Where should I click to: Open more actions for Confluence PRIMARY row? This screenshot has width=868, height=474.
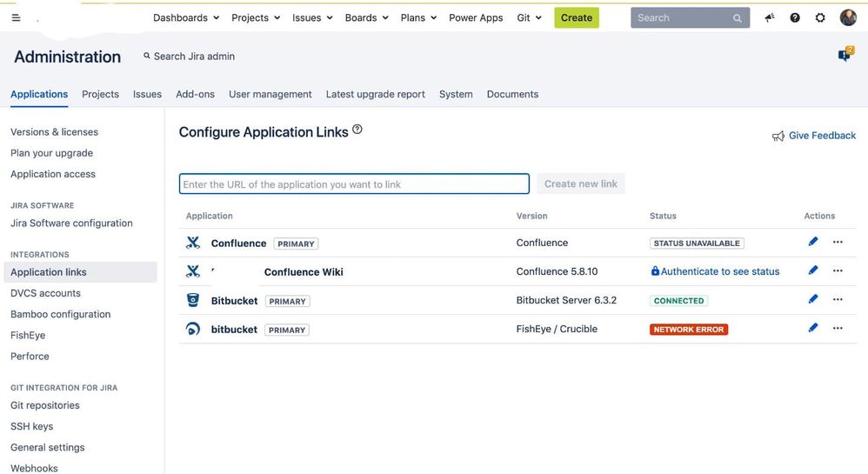click(838, 242)
